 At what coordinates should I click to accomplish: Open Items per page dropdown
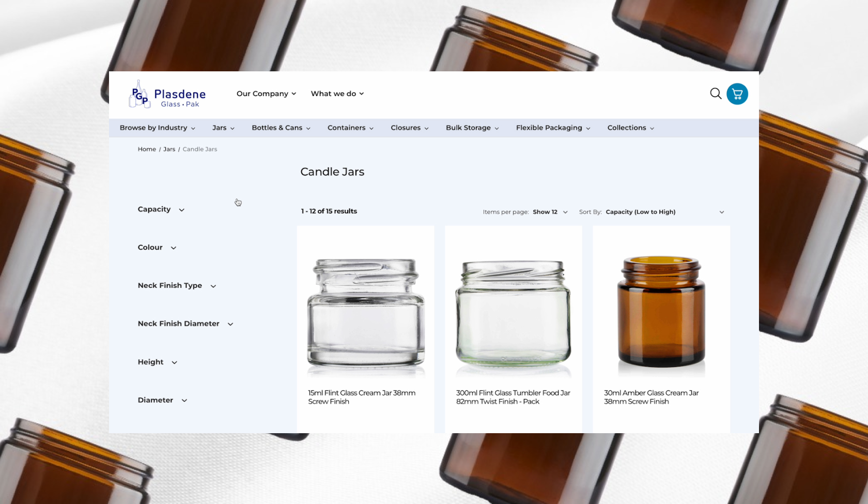(x=550, y=212)
